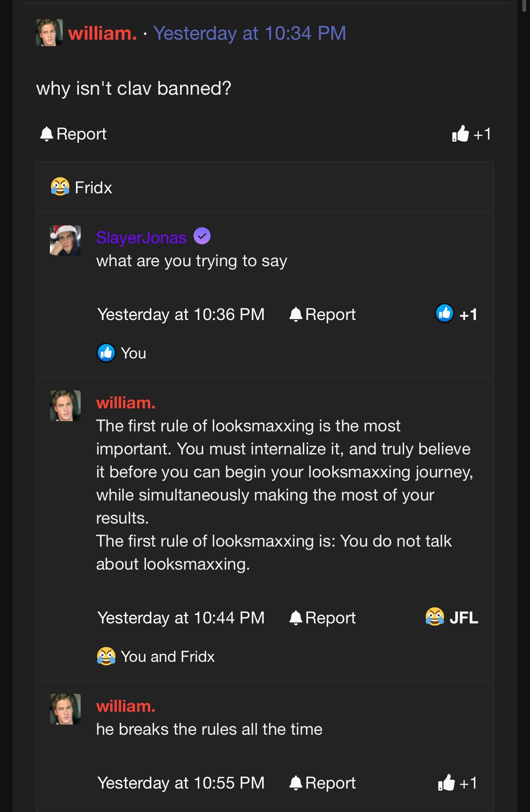Open SlayerJonas's Santa hat avatar
The width and height of the screenshot is (530, 812).
(x=65, y=241)
